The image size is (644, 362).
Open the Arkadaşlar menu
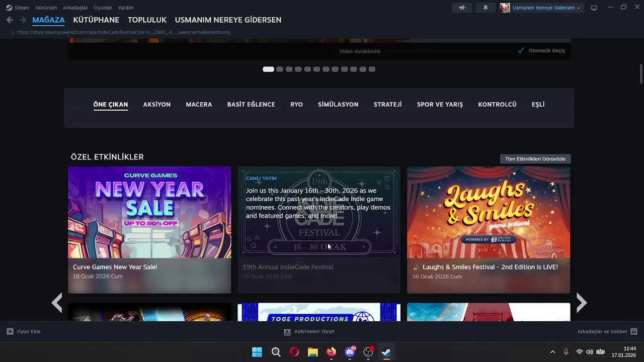pos(75,8)
